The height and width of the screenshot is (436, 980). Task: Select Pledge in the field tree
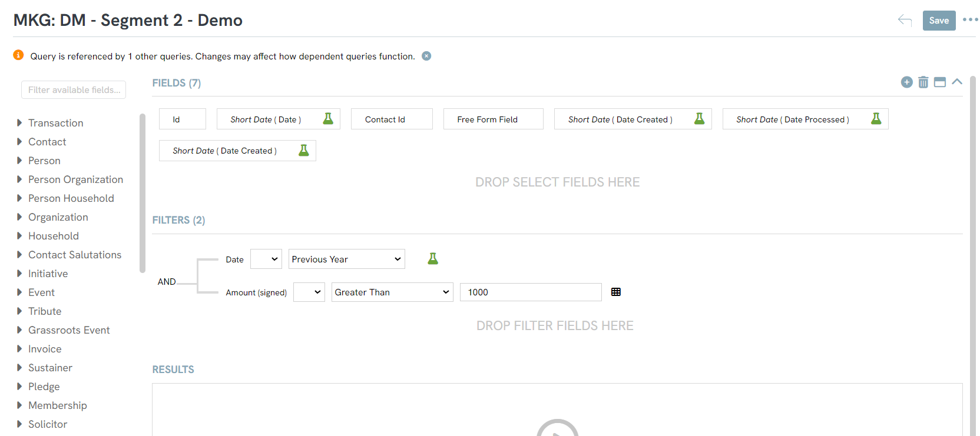[44, 387]
